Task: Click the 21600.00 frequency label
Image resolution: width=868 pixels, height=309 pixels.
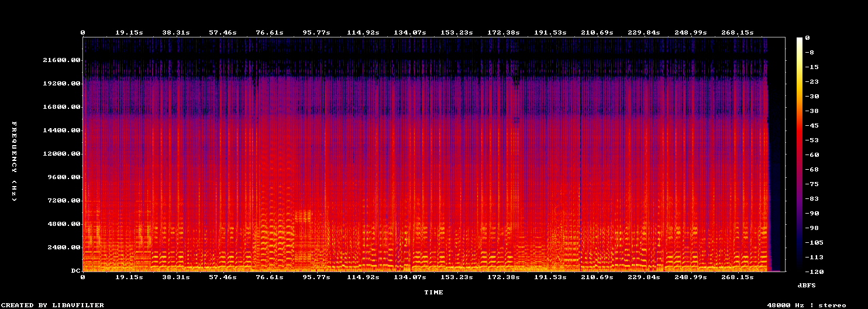Action: [61, 60]
